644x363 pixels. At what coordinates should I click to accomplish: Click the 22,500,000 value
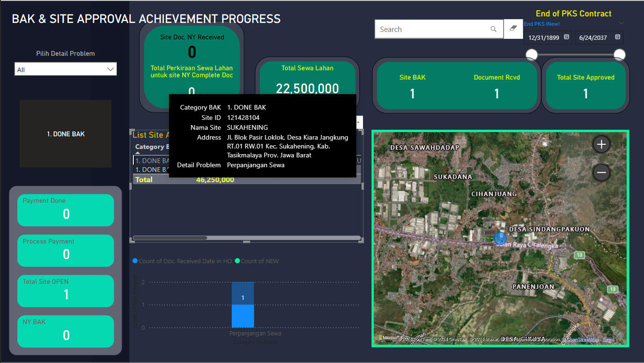pos(307,88)
